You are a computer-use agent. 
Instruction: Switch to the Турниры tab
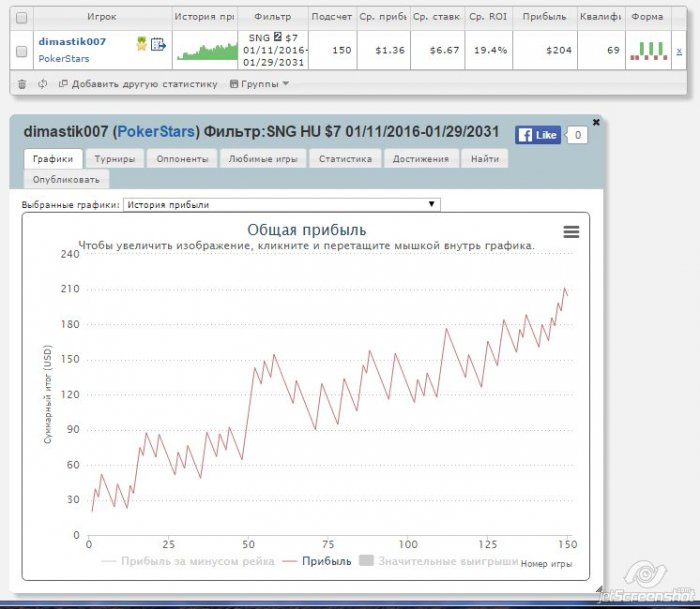pos(115,159)
